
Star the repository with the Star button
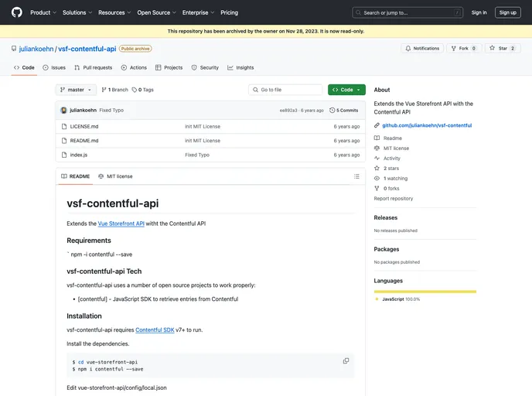(x=503, y=49)
